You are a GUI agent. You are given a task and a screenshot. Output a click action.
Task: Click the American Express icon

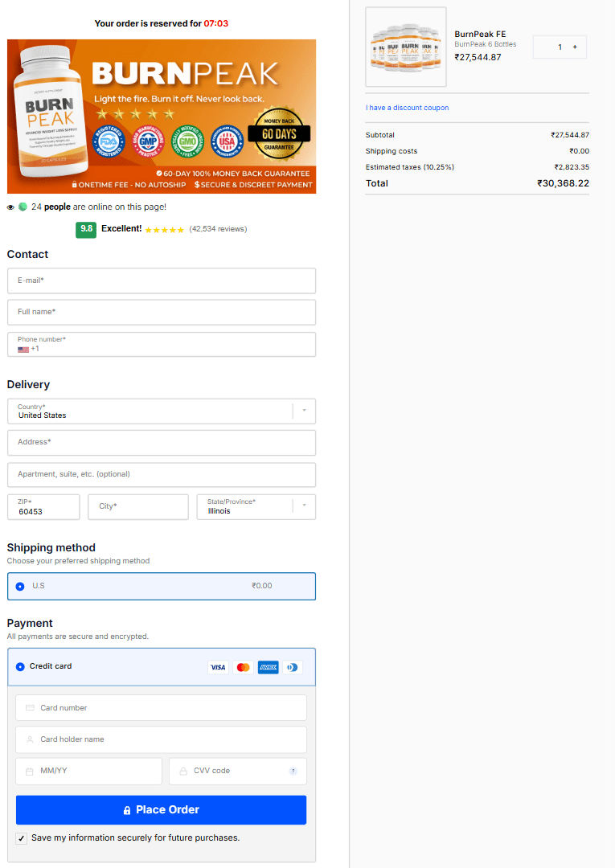(268, 667)
